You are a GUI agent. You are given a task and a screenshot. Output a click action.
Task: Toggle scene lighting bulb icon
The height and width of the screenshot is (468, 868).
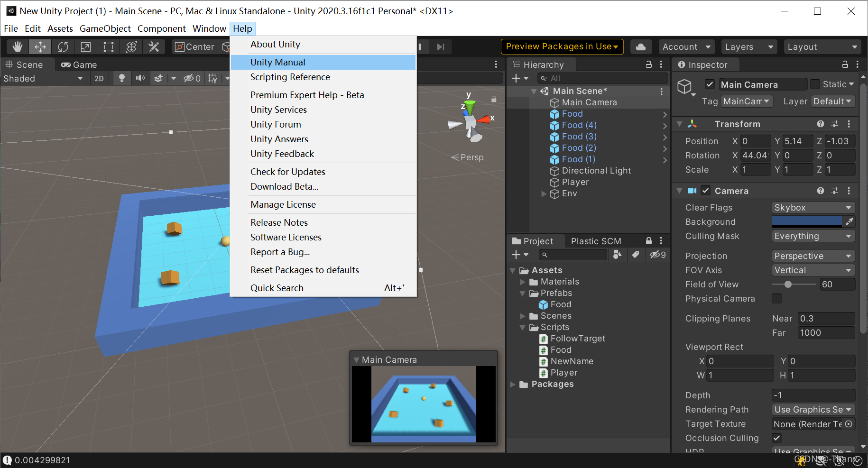click(x=122, y=78)
